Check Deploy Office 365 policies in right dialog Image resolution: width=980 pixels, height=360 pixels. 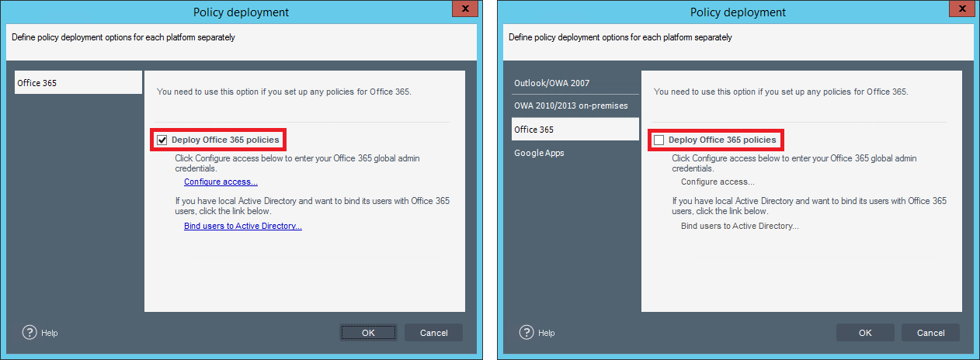coord(659,140)
